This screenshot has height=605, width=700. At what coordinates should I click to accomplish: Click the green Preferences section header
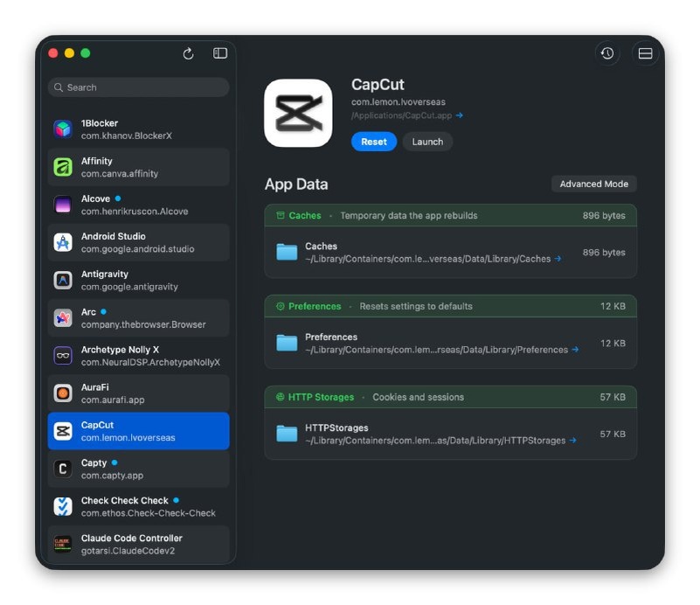450,306
